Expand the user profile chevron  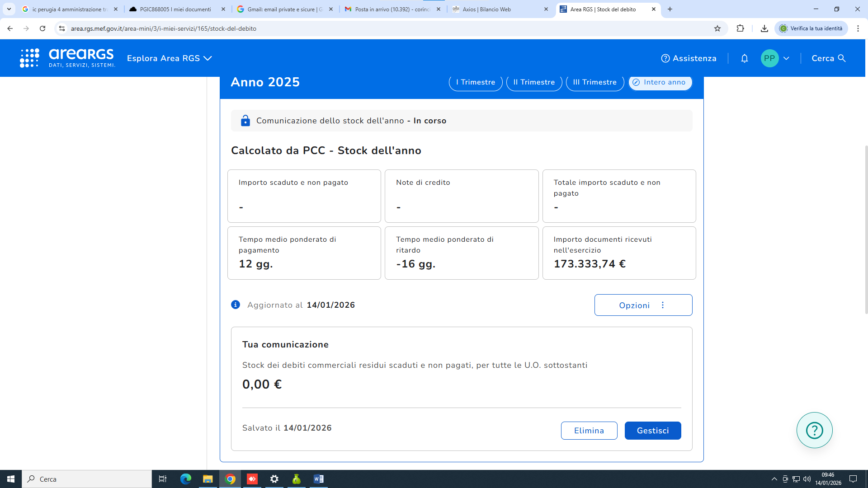coord(786,58)
